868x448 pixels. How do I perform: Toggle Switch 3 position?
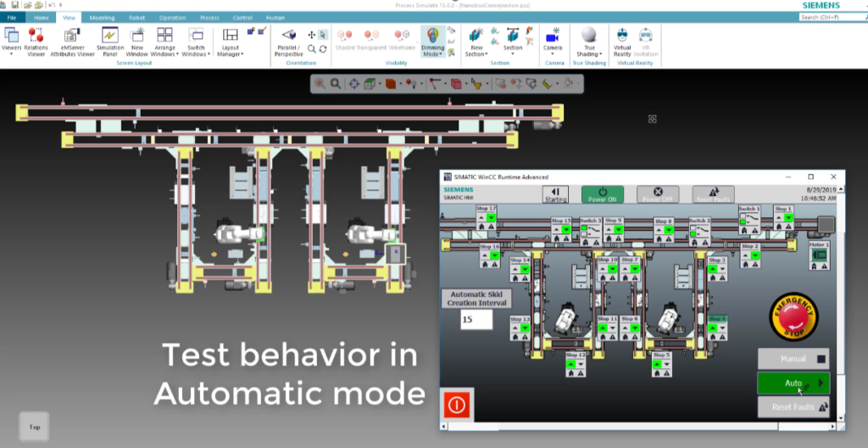(591, 228)
